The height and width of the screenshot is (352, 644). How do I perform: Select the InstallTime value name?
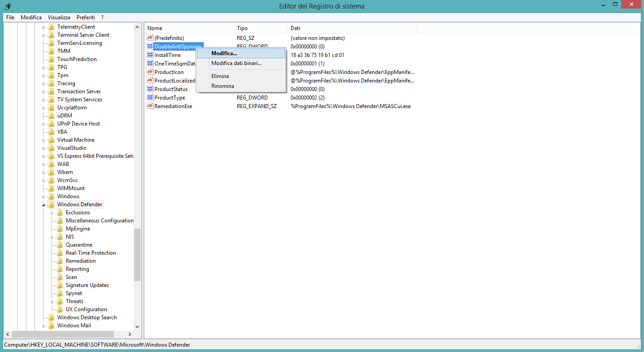click(x=167, y=55)
